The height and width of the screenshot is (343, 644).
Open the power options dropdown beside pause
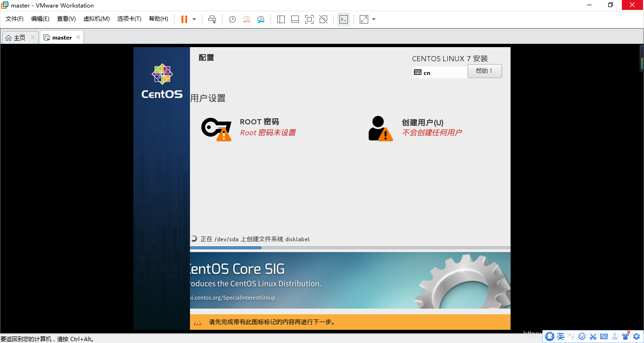pos(194,19)
